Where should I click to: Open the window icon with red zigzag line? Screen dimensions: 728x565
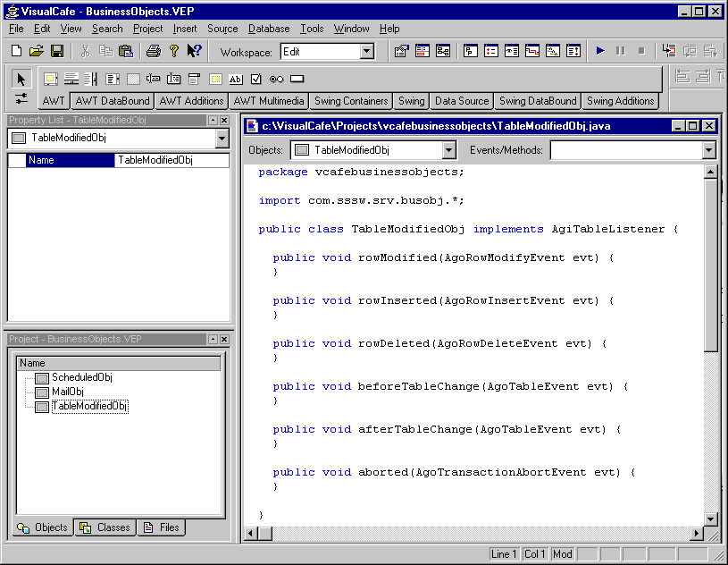(x=532, y=51)
